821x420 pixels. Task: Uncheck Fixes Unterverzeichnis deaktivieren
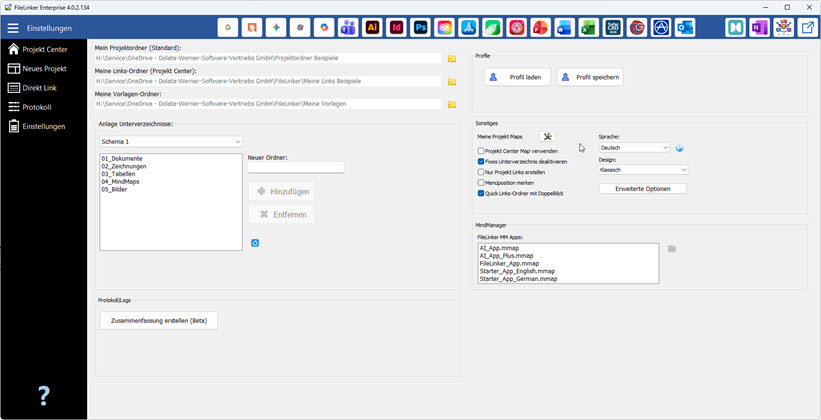click(481, 162)
